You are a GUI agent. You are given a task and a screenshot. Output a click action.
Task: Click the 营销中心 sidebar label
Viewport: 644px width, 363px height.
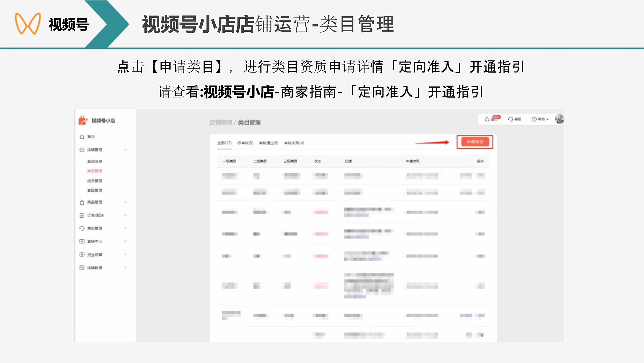[x=95, y=241]
